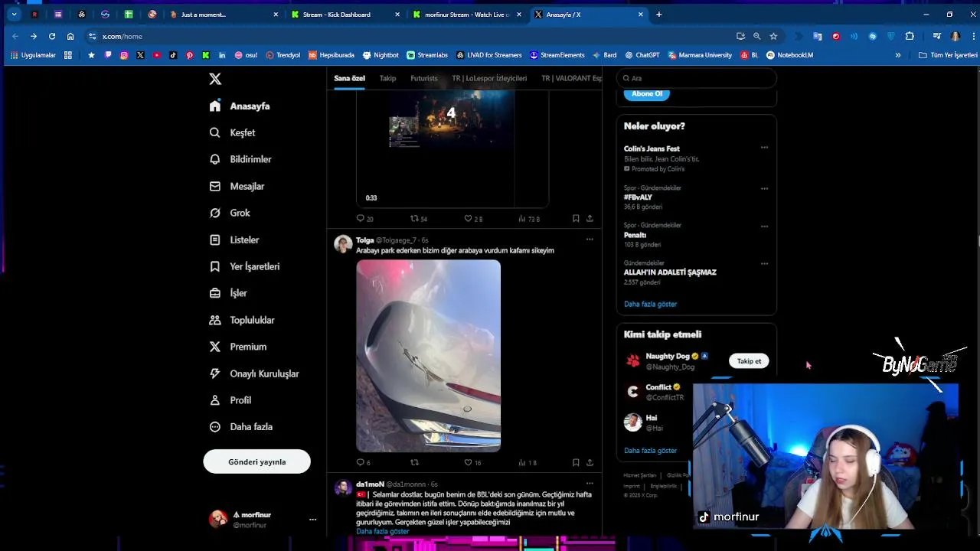This screenshot has width=980, height=551.
Task: Select TR | LoLespor İzleyicileri tab
Action: pos(489,78)
